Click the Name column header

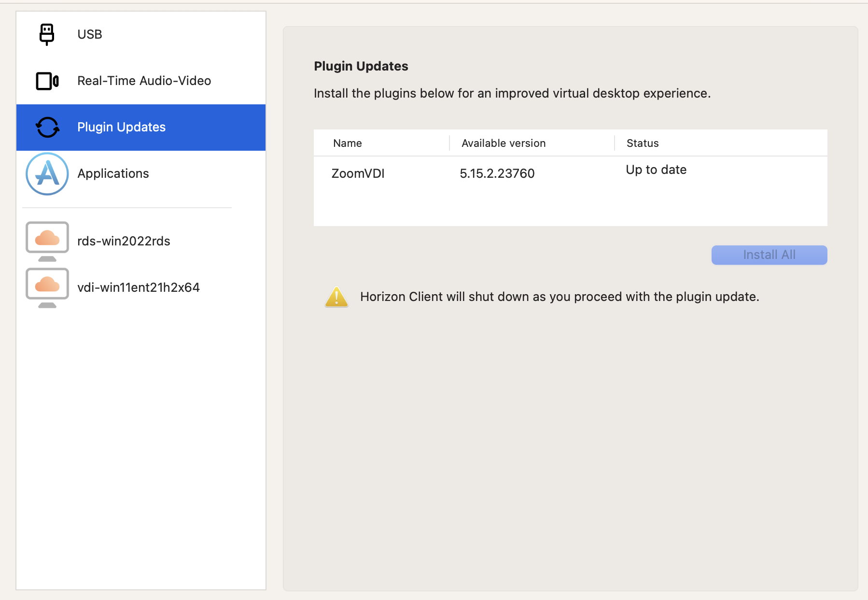[347, 143]
